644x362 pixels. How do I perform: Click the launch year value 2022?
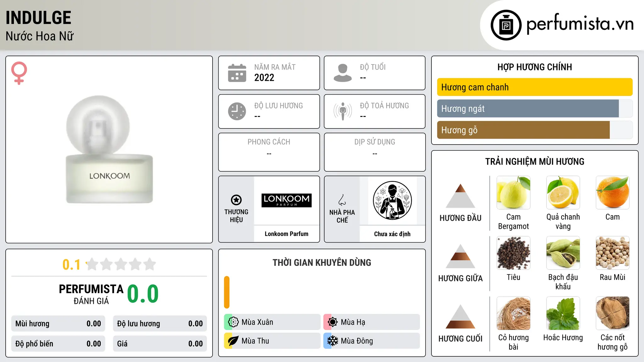click(264, 78)
